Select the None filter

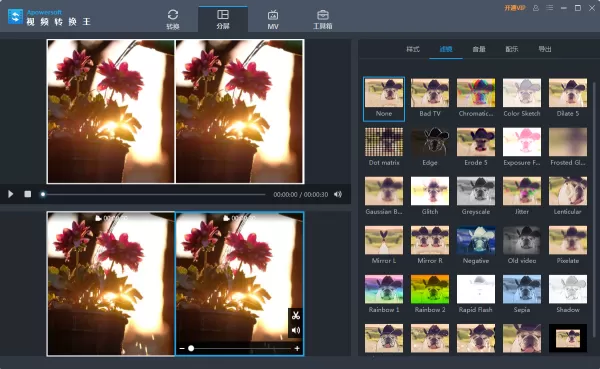click(384, 98)
